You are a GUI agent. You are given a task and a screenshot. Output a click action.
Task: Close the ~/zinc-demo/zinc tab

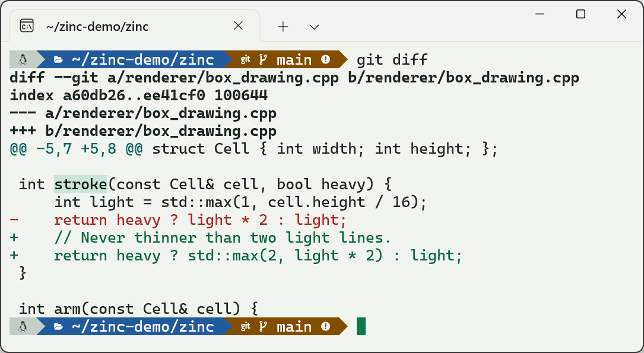[238, 26]
